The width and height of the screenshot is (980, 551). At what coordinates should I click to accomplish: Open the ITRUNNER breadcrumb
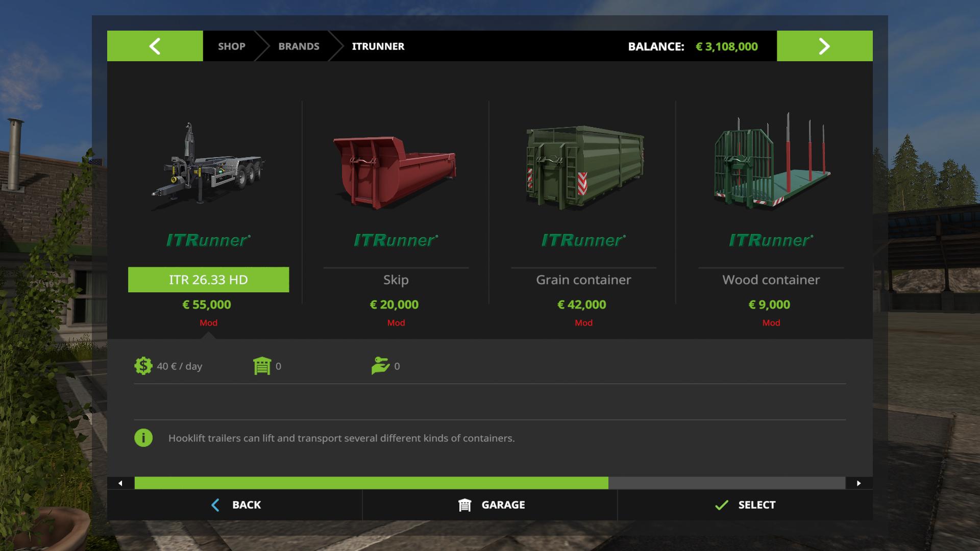click(378, 46)
